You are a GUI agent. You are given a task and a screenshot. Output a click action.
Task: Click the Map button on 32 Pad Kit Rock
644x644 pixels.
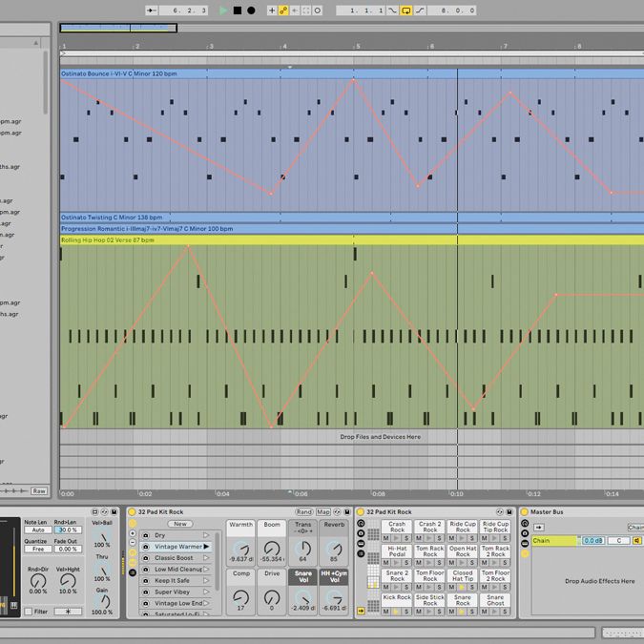click(x=323, y=511)
